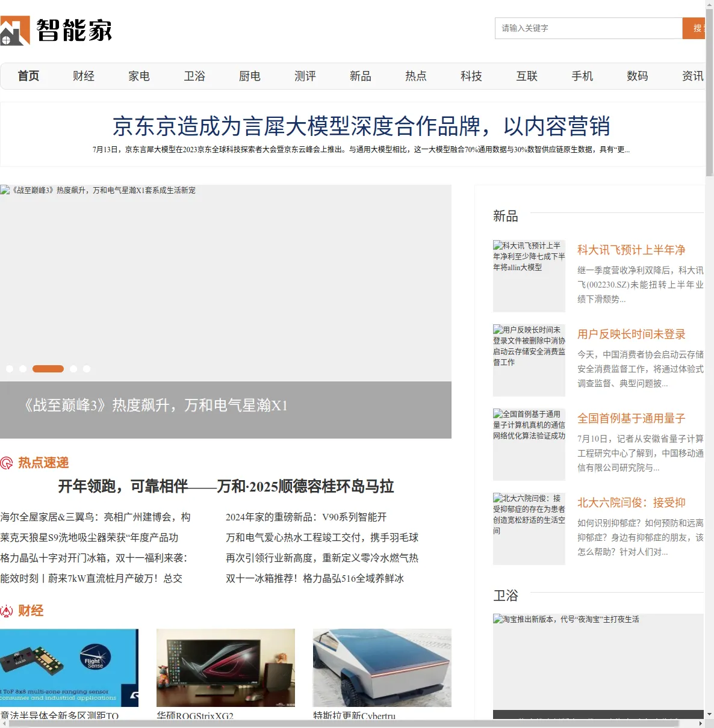Viewport: 714px width, 728px height.
Task: Open the ROG Strix monitor thumbnail
Action: click(x=226, y=668)
